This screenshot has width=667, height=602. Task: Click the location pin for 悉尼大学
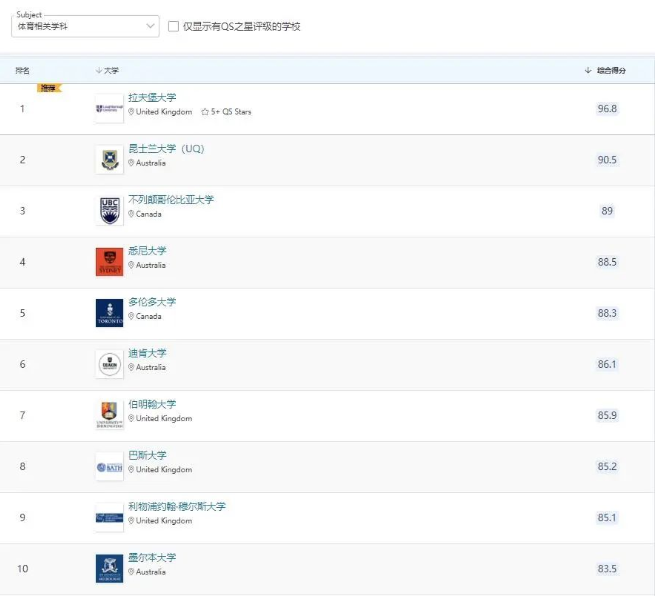click(131, 265)
